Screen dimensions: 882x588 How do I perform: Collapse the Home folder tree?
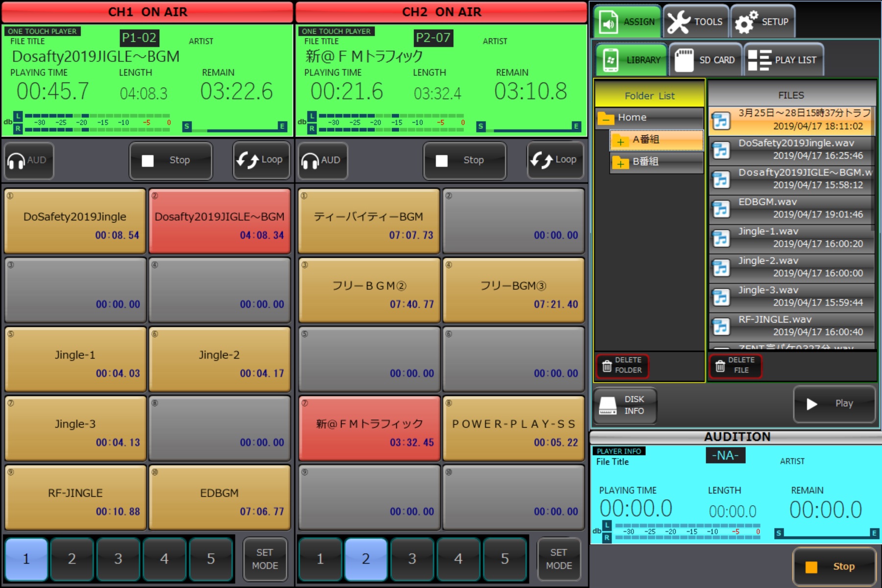[x=606, y=118]
